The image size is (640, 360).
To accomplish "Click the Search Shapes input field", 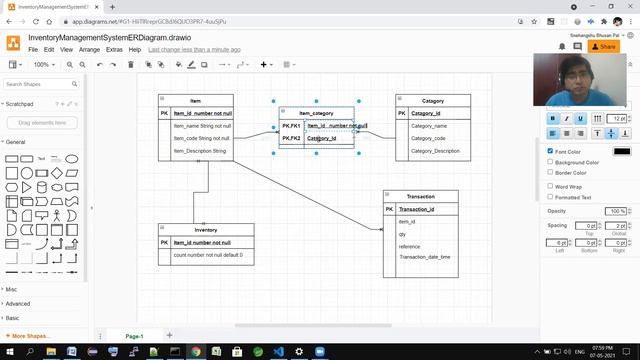I will tap(40, 84).
